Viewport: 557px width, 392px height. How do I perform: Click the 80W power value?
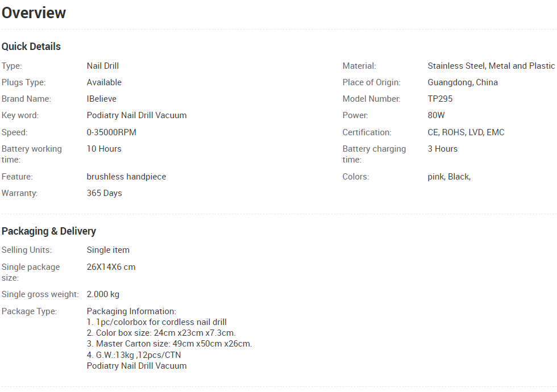click(x=437, y=115)
